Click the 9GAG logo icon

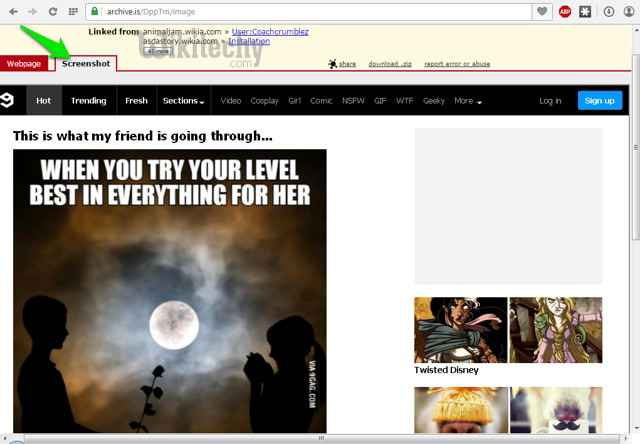7,100
